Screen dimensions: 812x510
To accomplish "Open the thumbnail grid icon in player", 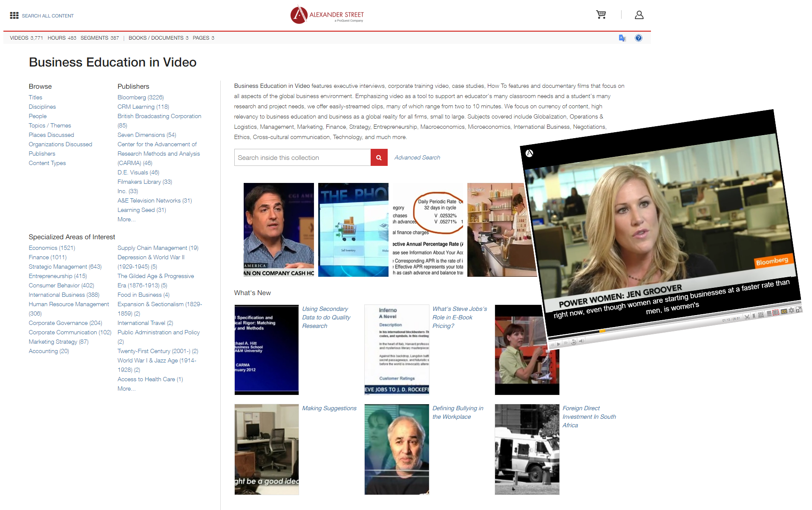I will (x=761, y=315).
